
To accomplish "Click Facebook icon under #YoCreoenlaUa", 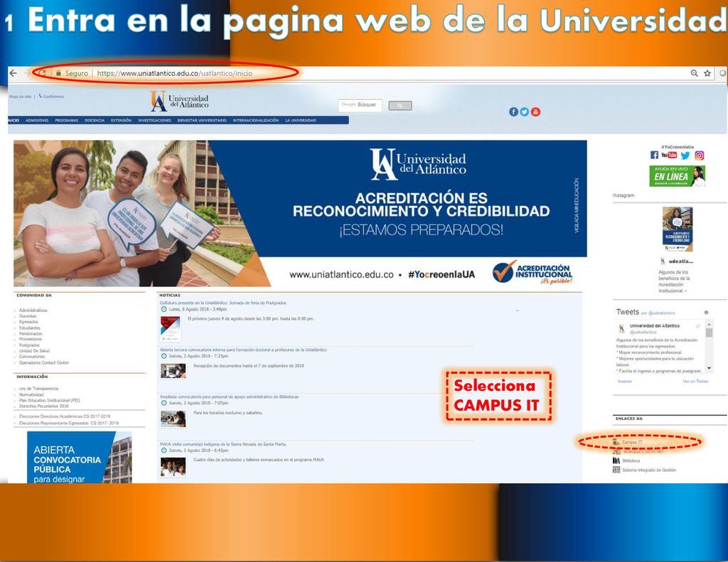I will tap(654, 155).
